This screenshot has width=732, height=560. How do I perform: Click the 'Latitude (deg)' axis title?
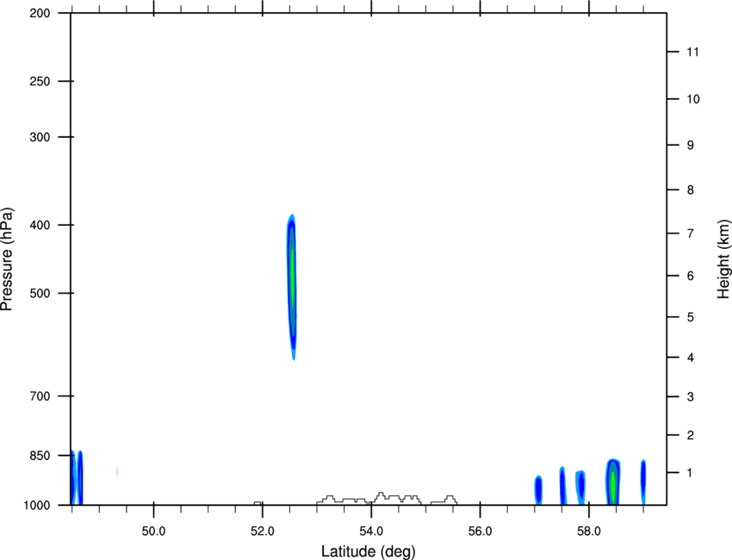coord(369,551)
